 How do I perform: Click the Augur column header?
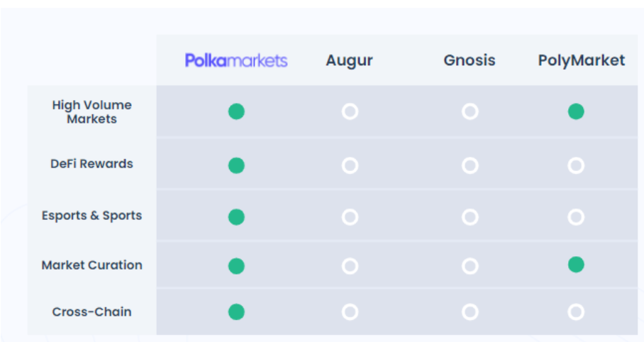[x=349, y=61]
